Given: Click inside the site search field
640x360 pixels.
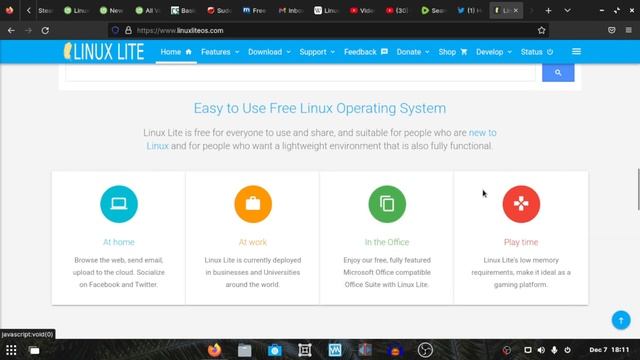Looking at the screenshot, I should [300, 73].
